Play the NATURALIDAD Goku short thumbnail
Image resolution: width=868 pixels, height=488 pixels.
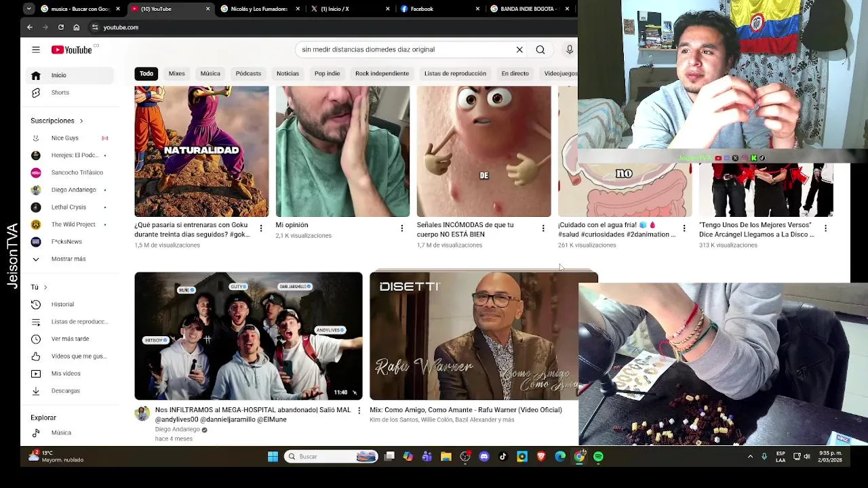201,151
